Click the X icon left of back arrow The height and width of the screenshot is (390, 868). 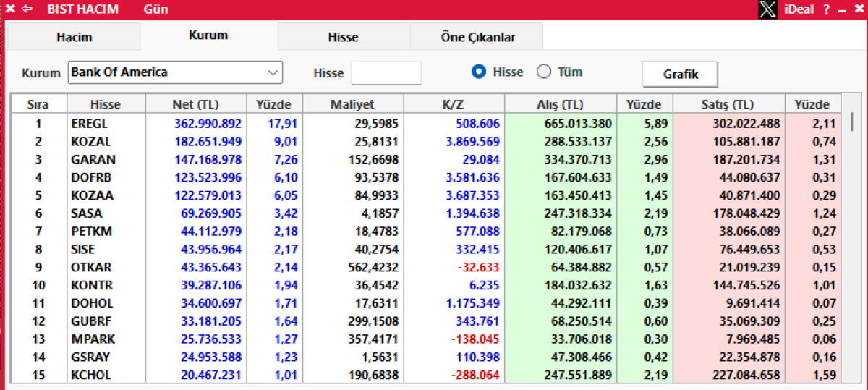tap(9, 9)
